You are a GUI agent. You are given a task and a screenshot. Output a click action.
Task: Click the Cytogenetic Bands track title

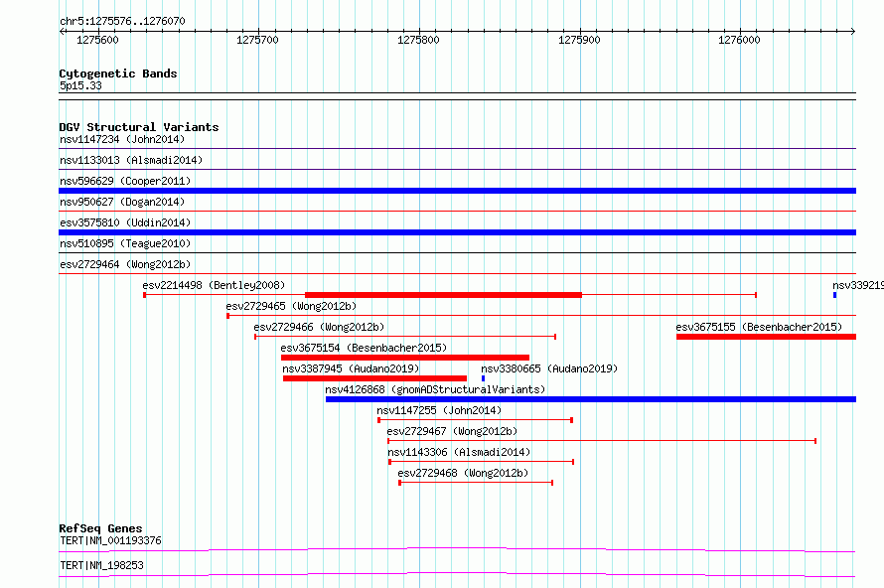[x=118, y=73]
